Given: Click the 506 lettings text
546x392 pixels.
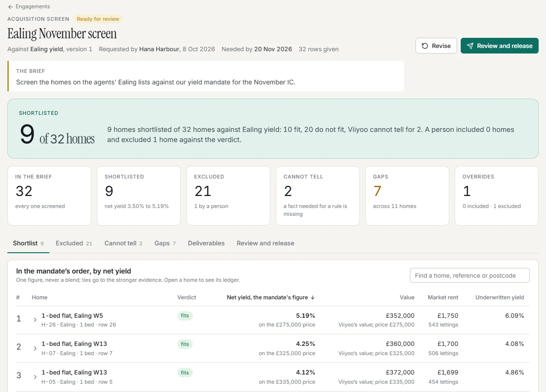Looking at the screenshot, I should (x=443, y=353).
